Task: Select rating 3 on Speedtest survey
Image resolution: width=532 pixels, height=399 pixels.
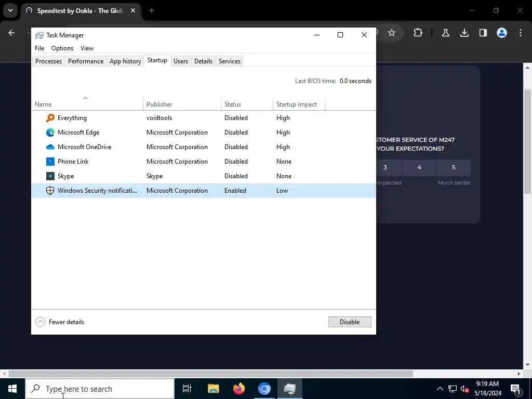Action: pos(389,167)
